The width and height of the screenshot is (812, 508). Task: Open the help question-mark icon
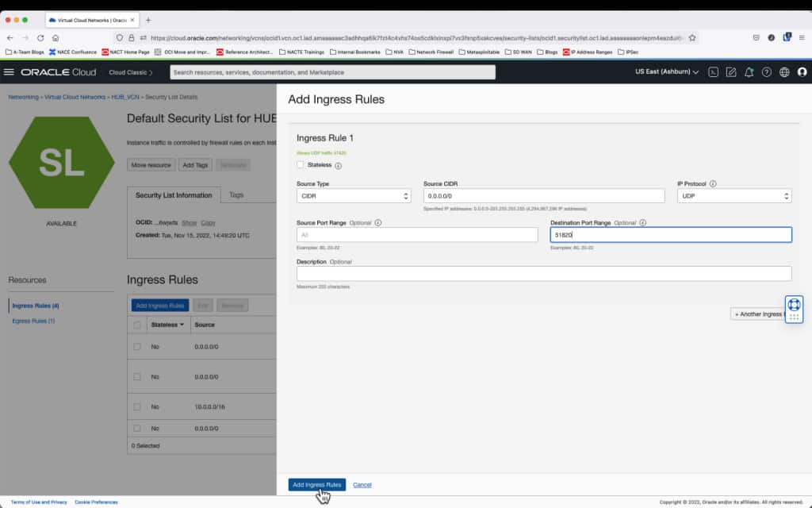pos(765,72)
